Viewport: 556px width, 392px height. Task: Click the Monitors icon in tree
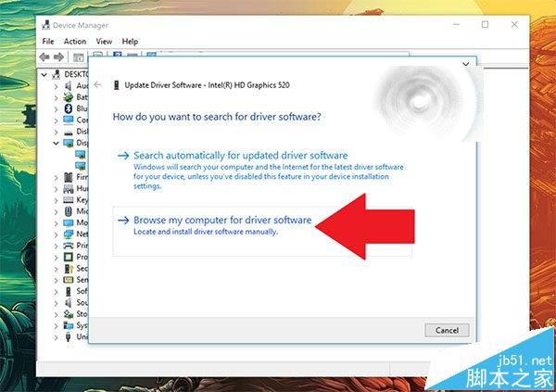(x=68, y=222)
